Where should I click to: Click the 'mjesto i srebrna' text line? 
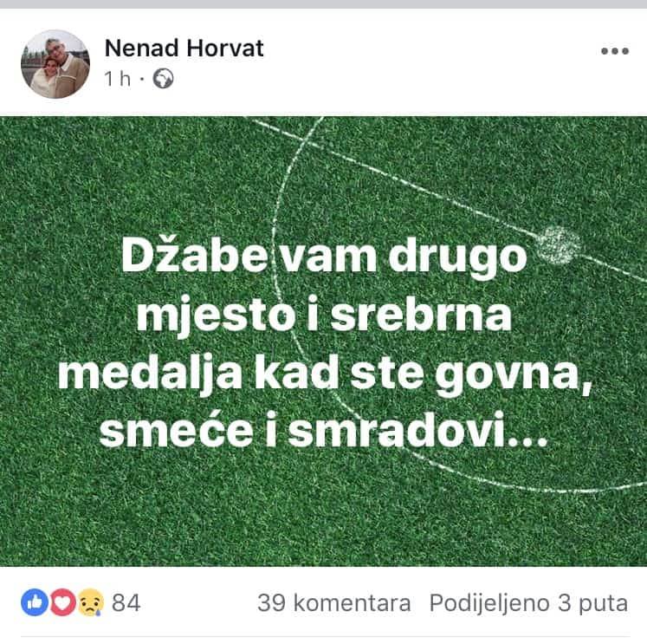click(324, 315)
